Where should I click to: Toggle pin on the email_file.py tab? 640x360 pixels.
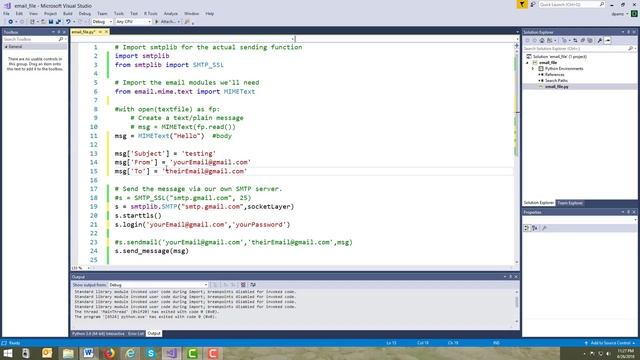coord(100,32)
